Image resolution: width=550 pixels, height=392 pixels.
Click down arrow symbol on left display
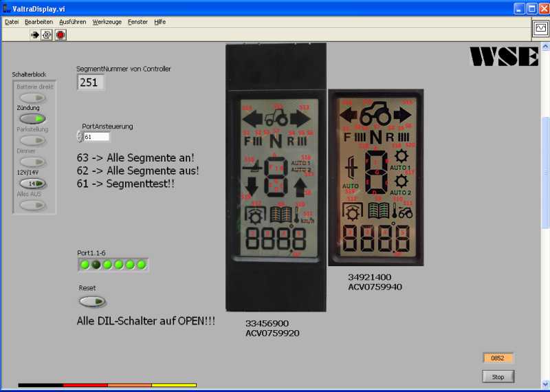point(252,186)
